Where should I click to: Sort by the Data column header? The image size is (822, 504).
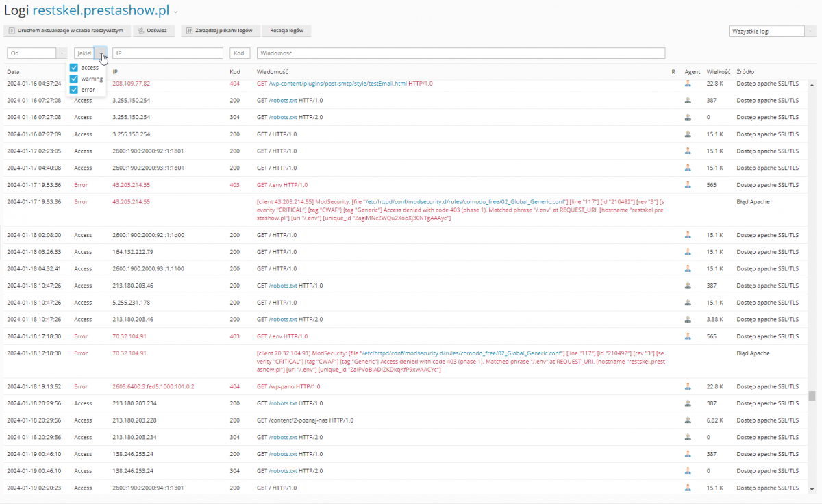[x=14, y=71]
